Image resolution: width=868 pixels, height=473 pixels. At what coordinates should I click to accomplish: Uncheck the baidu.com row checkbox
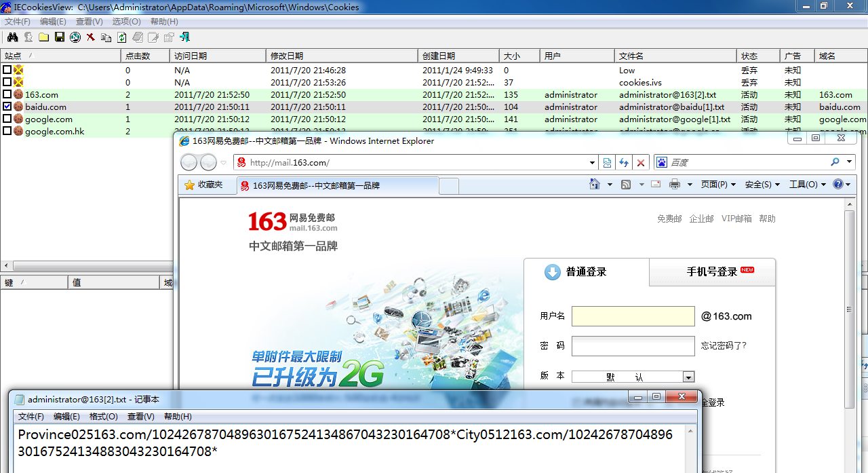[7, 107]
